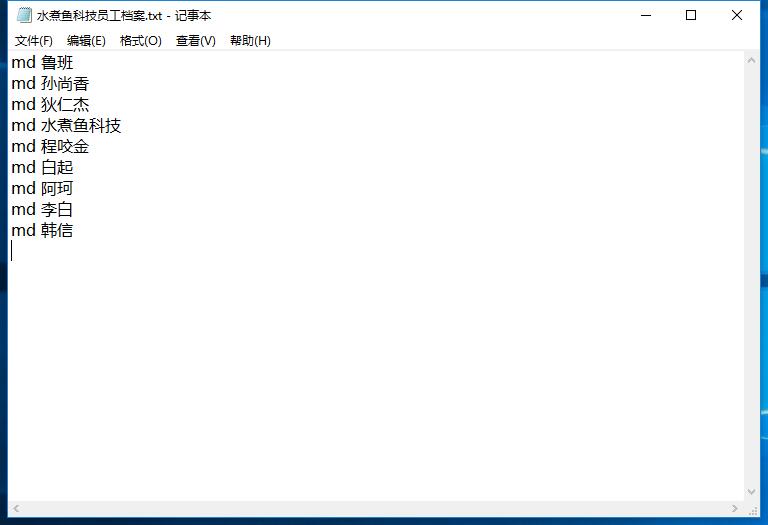Maximize the Notepad window
768x525 pixels.
(691, 15)
